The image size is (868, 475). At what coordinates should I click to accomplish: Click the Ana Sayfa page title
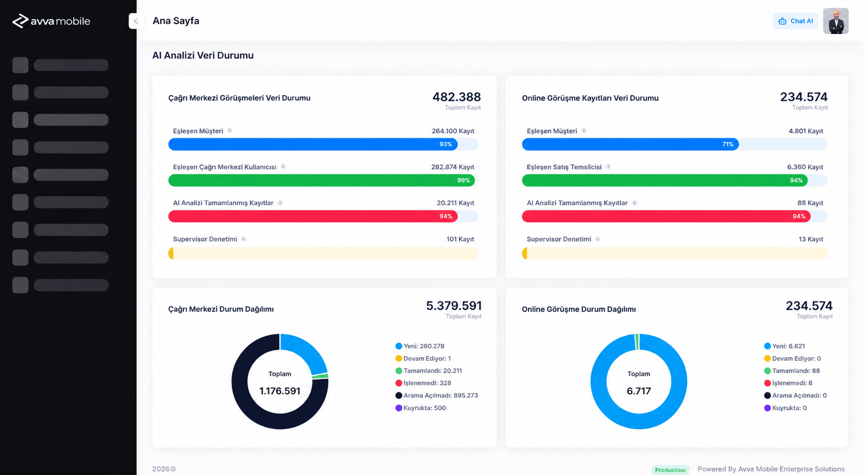click(x=176, y=21)
